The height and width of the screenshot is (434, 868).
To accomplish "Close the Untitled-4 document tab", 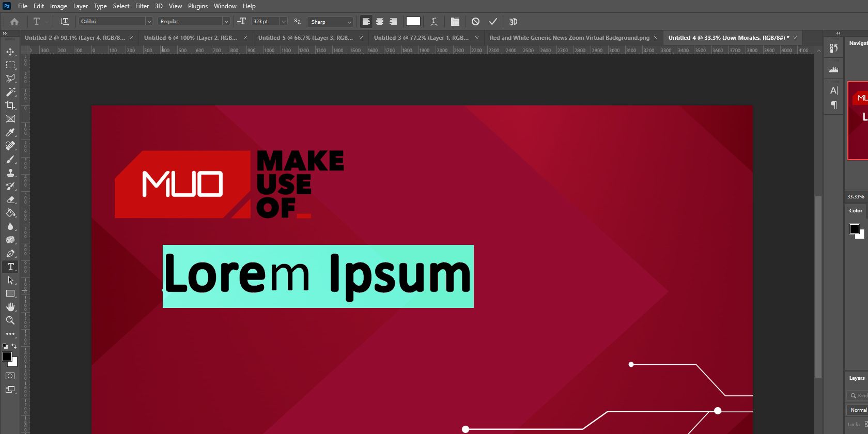I will click(795, 38).
